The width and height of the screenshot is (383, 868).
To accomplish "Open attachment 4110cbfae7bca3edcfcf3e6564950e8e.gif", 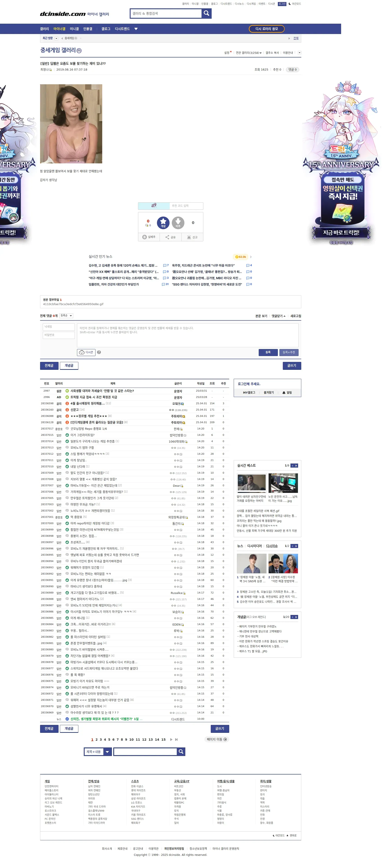I will point(73,304).
